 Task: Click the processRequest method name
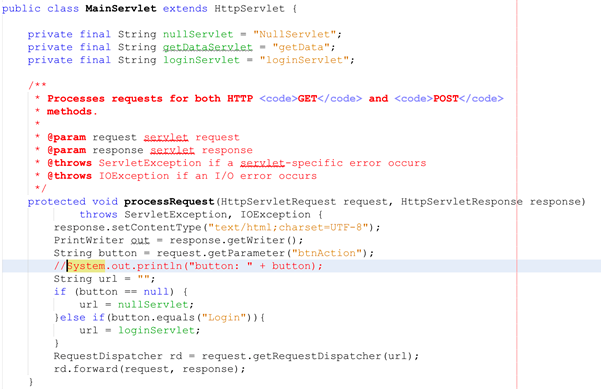tap(169, 202)
